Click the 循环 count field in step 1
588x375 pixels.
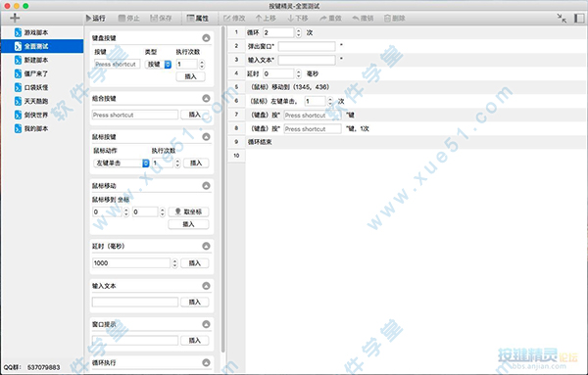pos(278,32)
